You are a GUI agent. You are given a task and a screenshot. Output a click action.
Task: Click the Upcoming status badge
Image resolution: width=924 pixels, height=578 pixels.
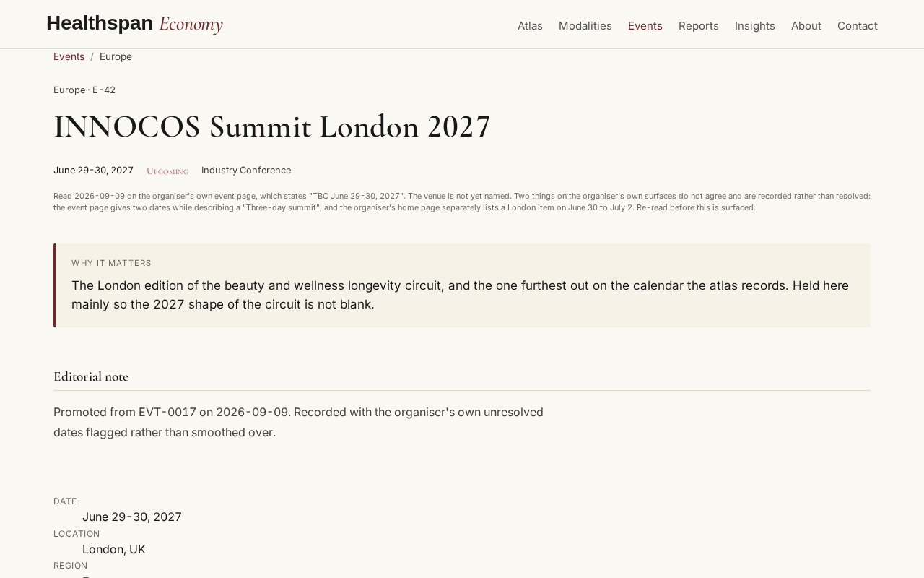click(167, 171)
